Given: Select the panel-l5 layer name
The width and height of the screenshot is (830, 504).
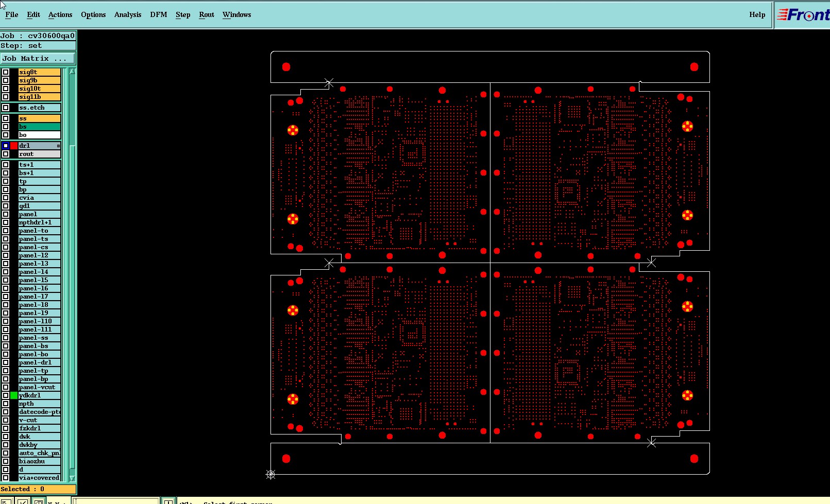Looking at the screenshot, I should click(x=40, y=280).
